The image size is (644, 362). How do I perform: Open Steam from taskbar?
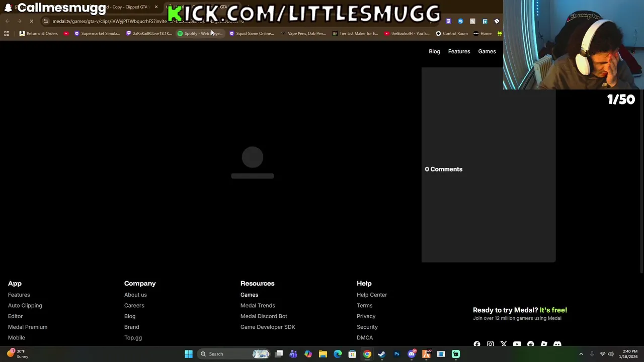coord(382,354)
